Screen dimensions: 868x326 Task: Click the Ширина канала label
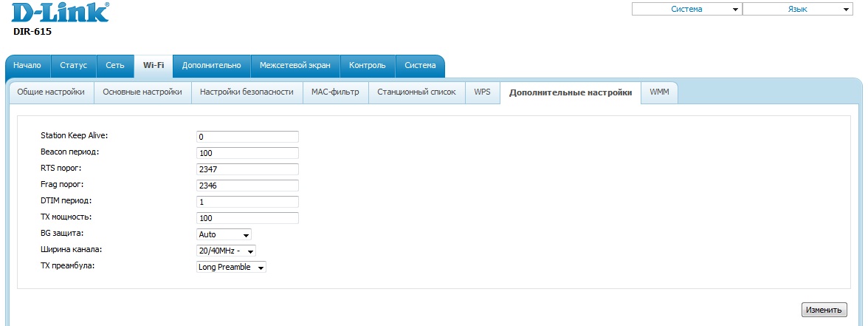click(x=72, y=250)
